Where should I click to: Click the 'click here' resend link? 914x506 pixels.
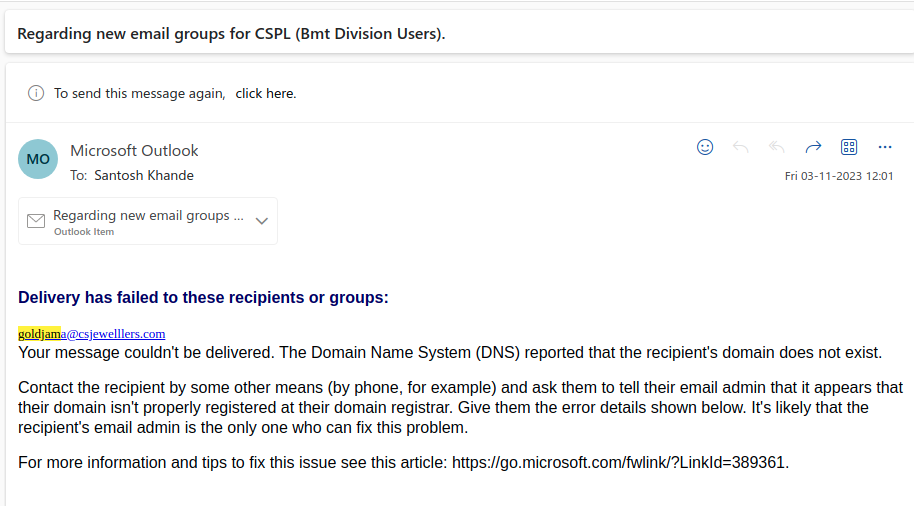tap(266, 93)
